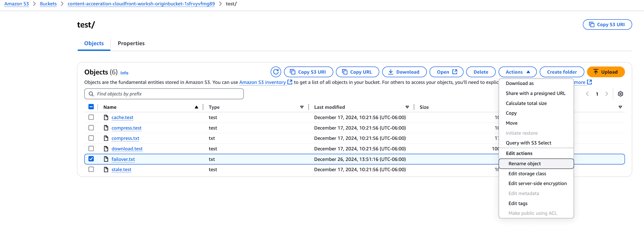Open the download.test object link
The image size is (644, 232).
click(x=127, y=149)
